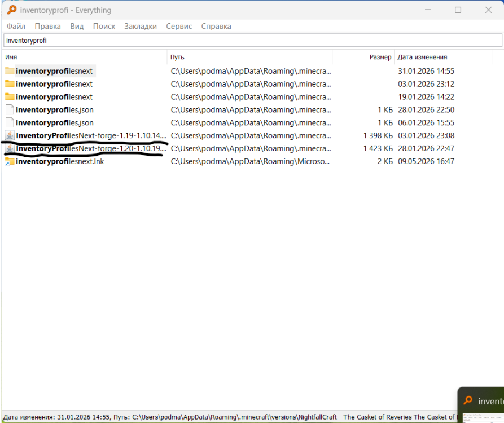Open the Правка menu
The image size is (504, 423).
pyautogui.click(x=47, y=26)
